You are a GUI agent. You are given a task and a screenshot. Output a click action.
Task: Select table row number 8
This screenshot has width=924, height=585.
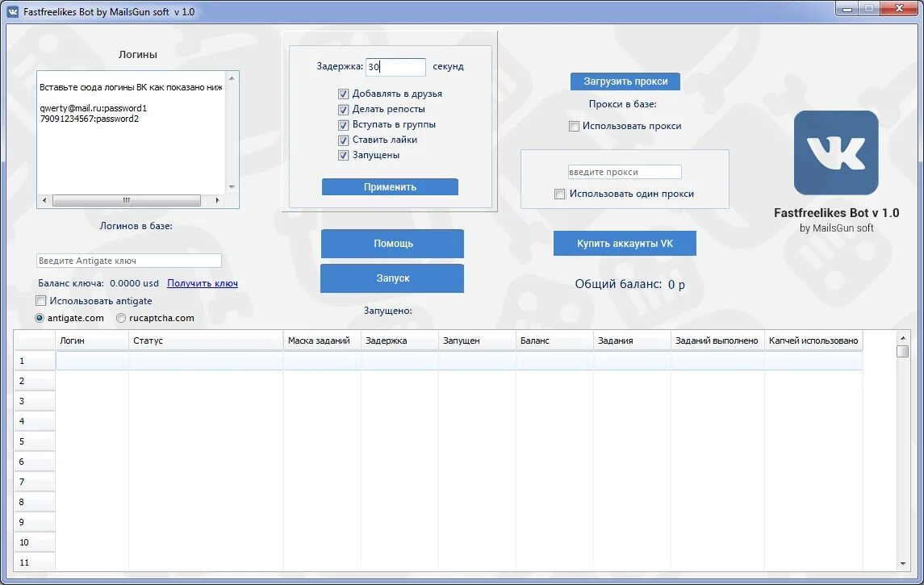click(35, 502)
